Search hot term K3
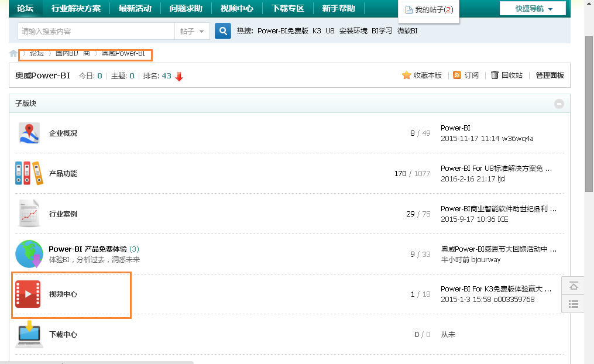This screenshot has height=364, width=594. click(x=317, y=31)
